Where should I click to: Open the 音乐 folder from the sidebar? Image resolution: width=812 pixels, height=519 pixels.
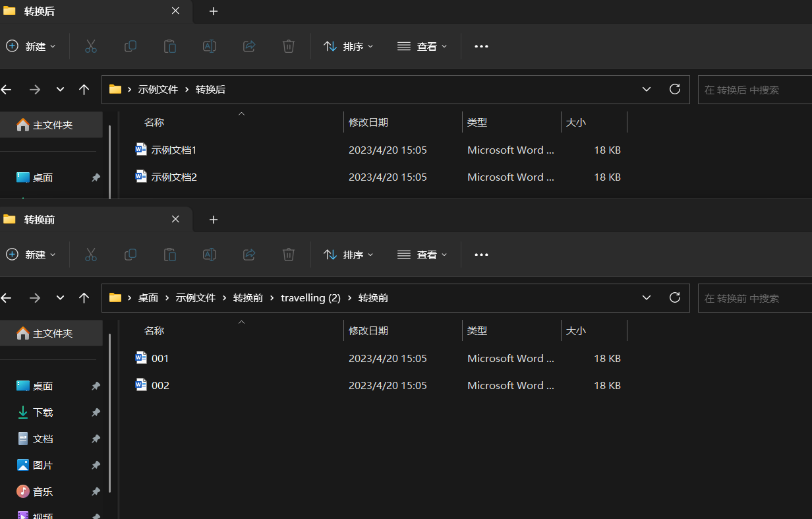pos(42,491)
